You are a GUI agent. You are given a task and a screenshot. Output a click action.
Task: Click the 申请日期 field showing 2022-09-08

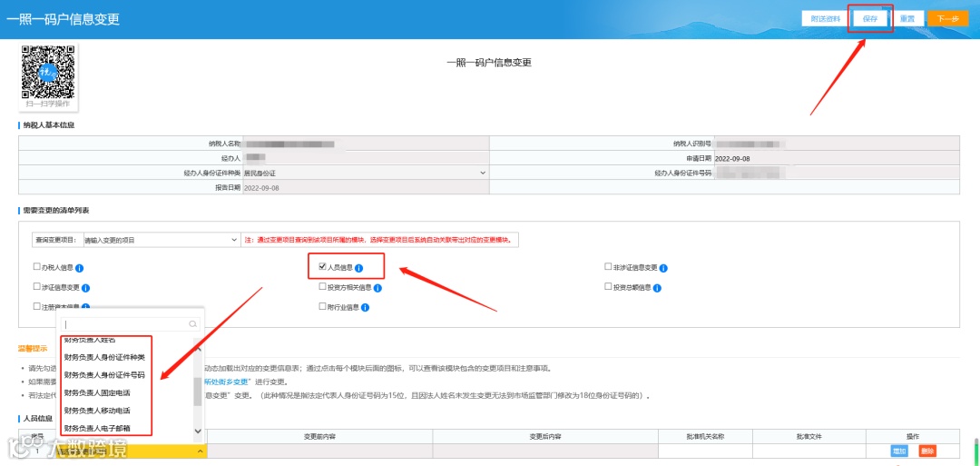tap(837, 158)
